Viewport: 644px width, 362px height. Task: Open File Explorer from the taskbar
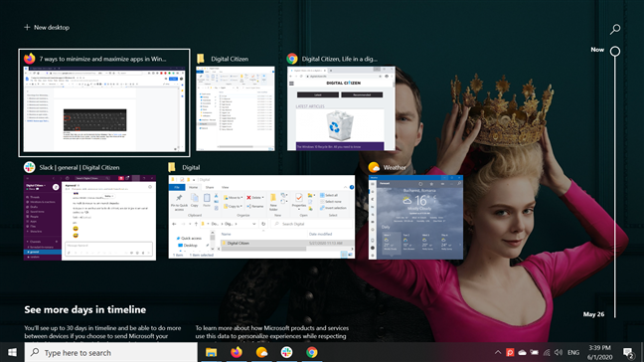click(211, 352)
